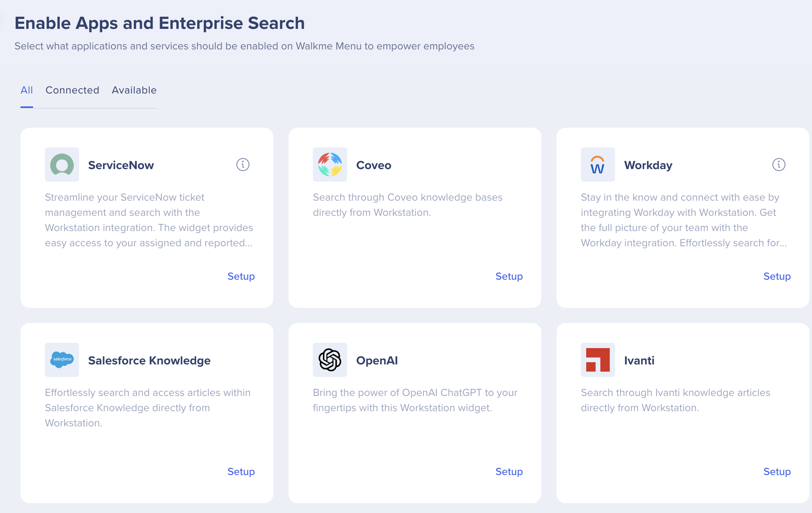Click the Ivanti red logo icon
The height and width of the screenshot is (513, 812).
(x=598, y=360)
